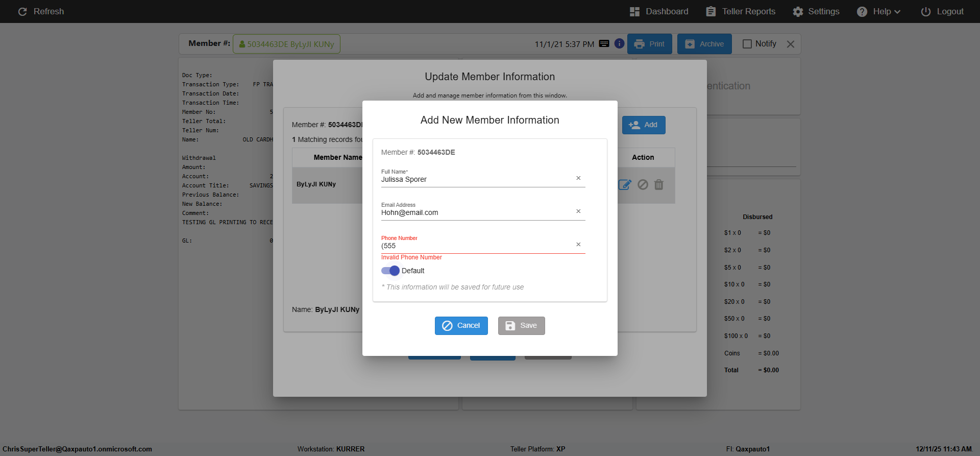Click the delete member trash icon
The image size is (980, 456).
(659, 185)
